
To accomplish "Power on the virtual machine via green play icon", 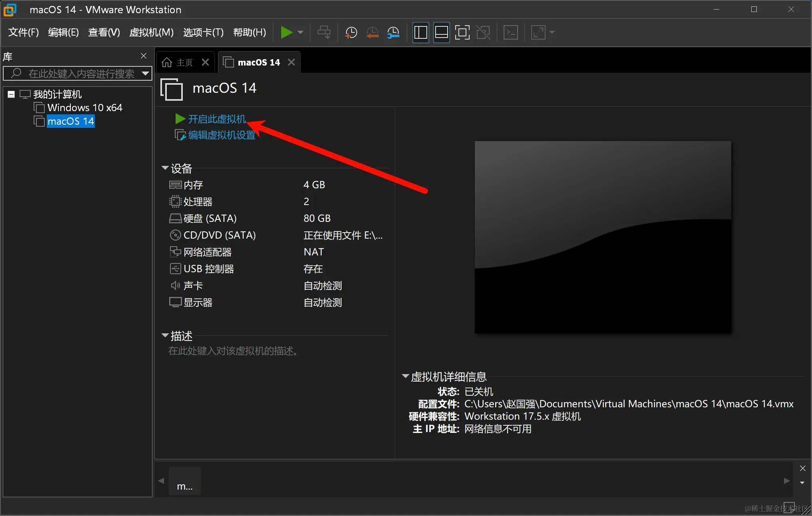I will point(287,32).
